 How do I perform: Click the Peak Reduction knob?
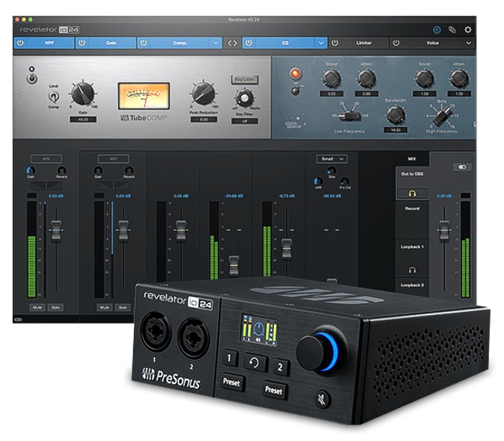(203, 93)
